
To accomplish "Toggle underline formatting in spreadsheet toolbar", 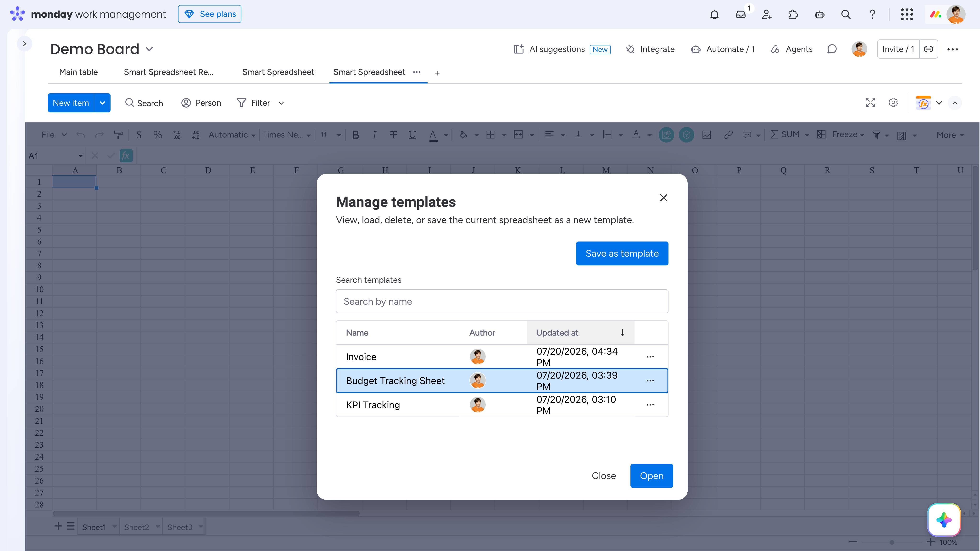I will 412,135.
